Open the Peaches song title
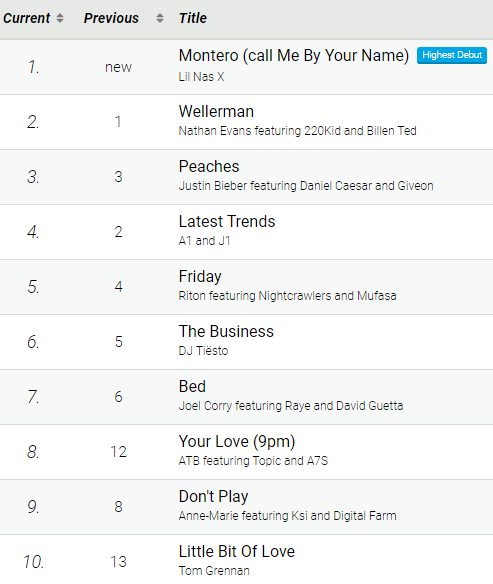Screen dimensions: 493x584 click(x=209, y=166)
